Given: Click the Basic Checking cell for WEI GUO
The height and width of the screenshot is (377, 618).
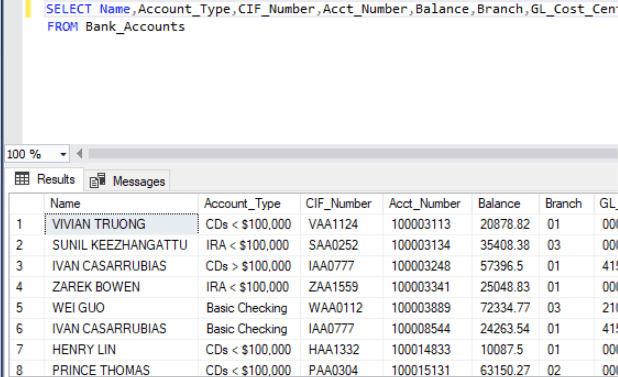Looking at the screenshot, I should 249,308.
